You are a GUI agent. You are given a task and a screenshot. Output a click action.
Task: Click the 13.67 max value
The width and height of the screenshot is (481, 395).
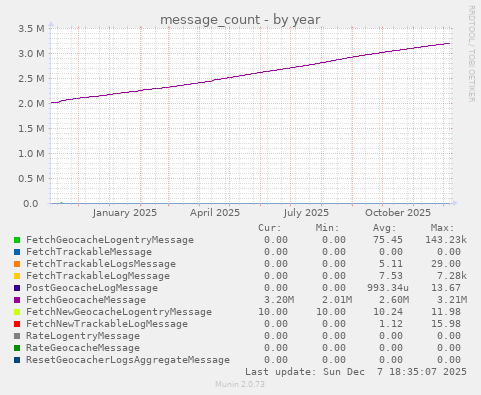click(446, 288)
